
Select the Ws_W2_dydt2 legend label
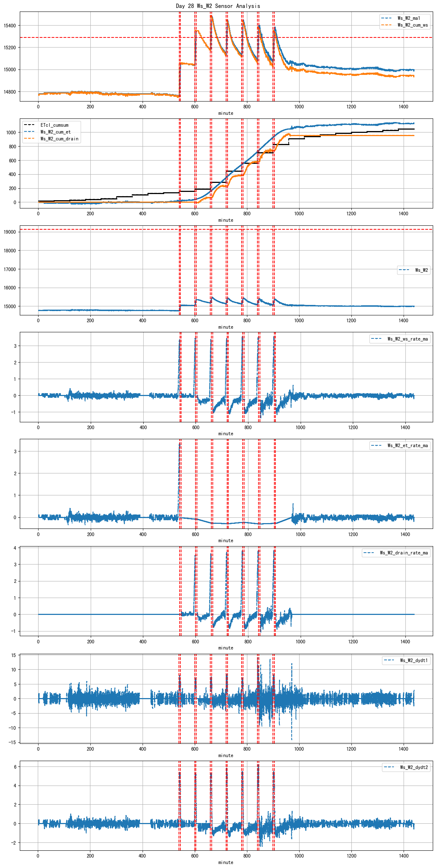pyautogui.click(x=414, y=767)
